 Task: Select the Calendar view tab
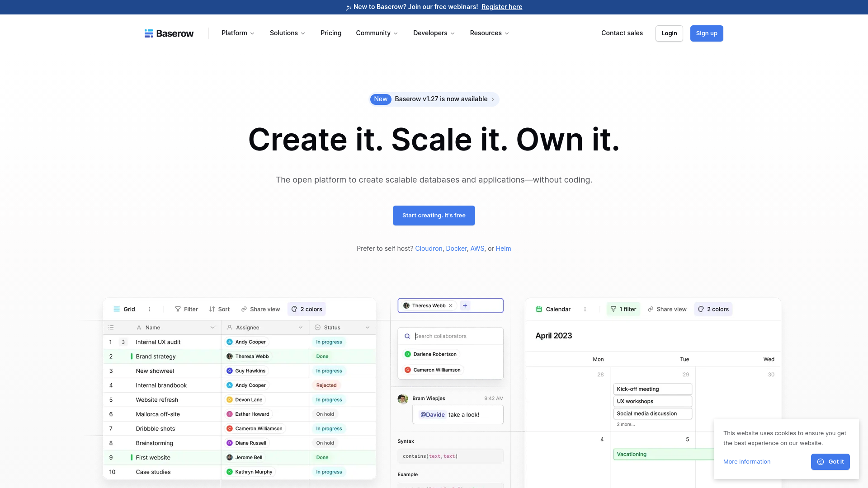(553, 309)
